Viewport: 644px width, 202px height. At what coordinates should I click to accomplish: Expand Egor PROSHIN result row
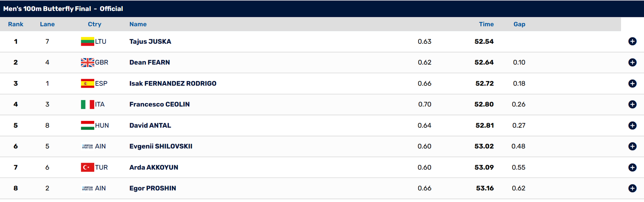pos(632,188)
